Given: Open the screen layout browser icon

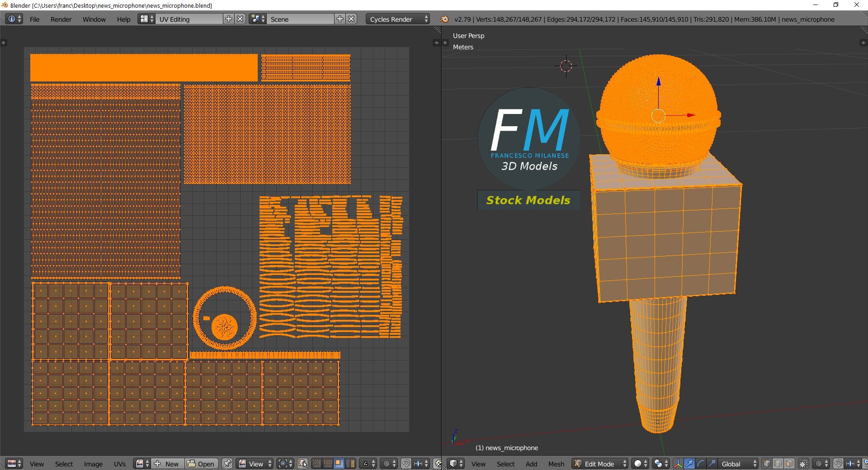Looking at the screenshot, I should (x=146, y=19).
